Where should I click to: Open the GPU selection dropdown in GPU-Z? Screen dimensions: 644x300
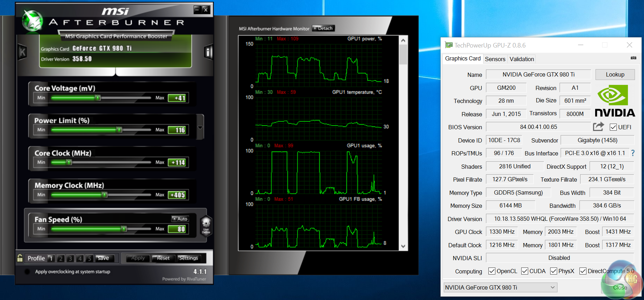coord(500,287)
